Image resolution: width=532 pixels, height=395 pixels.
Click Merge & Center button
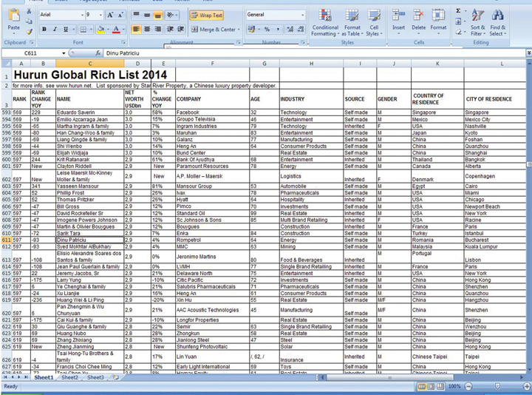[x=213, y=30]
